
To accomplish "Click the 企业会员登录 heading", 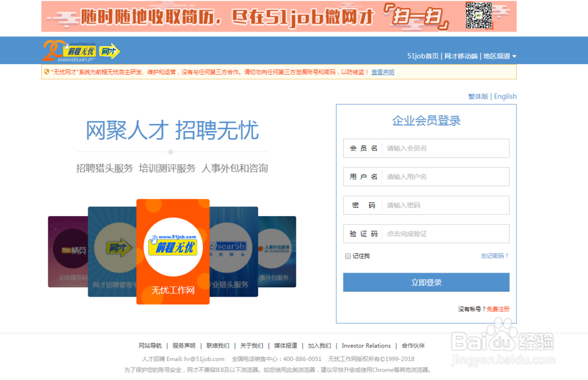I will pyautogui.click(x=426, y=120).
